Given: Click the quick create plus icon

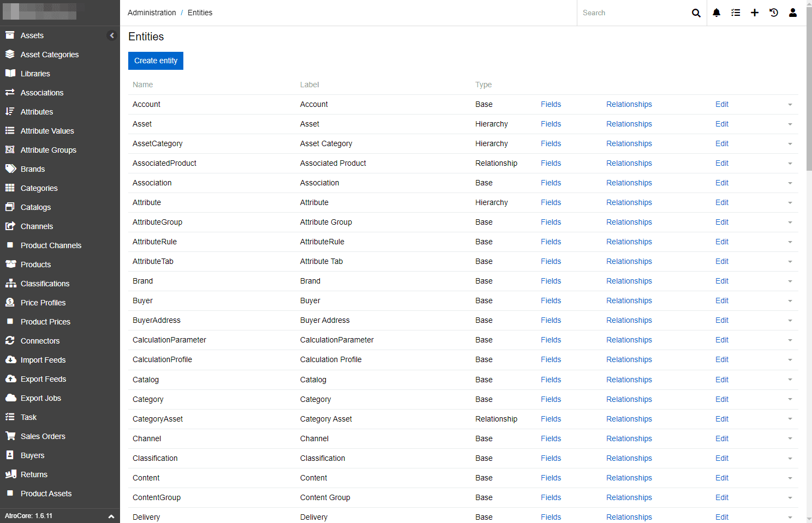Looking at the screenshot, I should [x=754, y=13].
